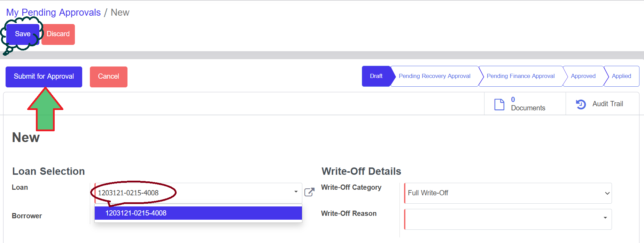Open the external link icon beside Loan
This screenshot has height=243, width=644.
(309, 192)
